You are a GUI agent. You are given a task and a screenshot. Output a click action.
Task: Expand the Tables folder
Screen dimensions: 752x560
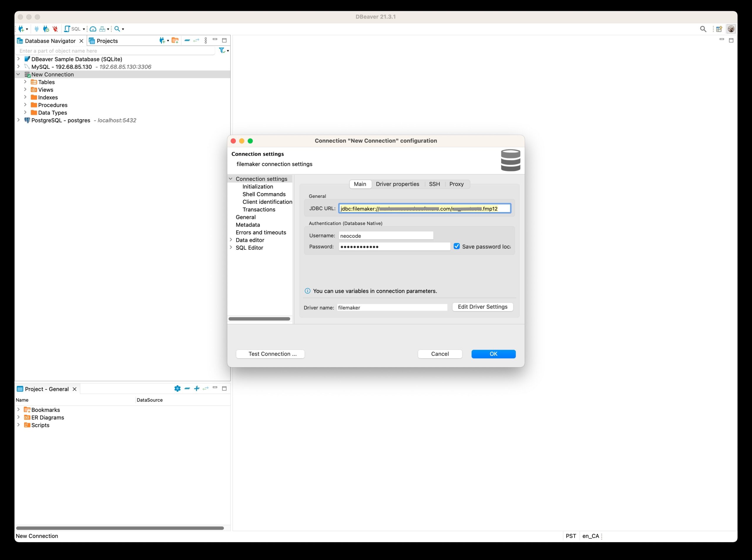(x=26, y=82)
